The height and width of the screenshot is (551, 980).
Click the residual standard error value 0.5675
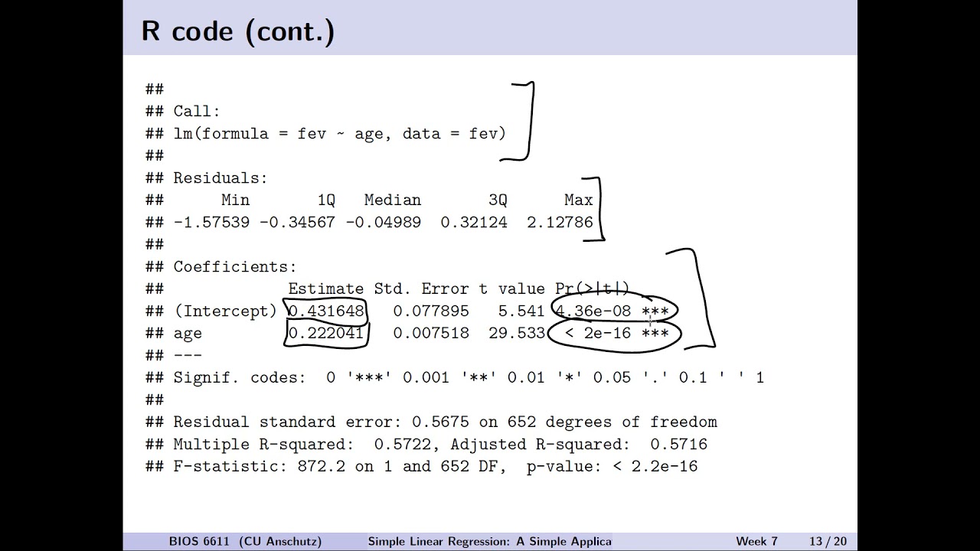point(440,422)
